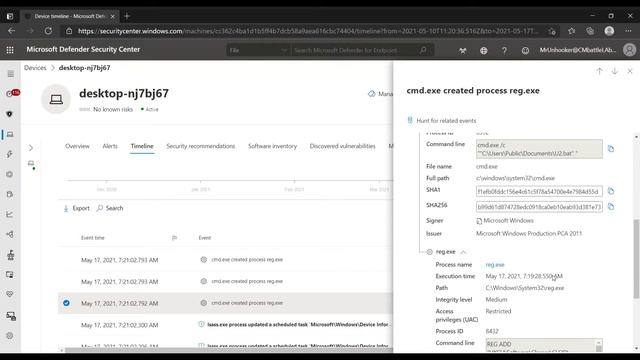Open the reg.exe process name link
The width and height of the screenshot is (640, 360).
(495, 265)
